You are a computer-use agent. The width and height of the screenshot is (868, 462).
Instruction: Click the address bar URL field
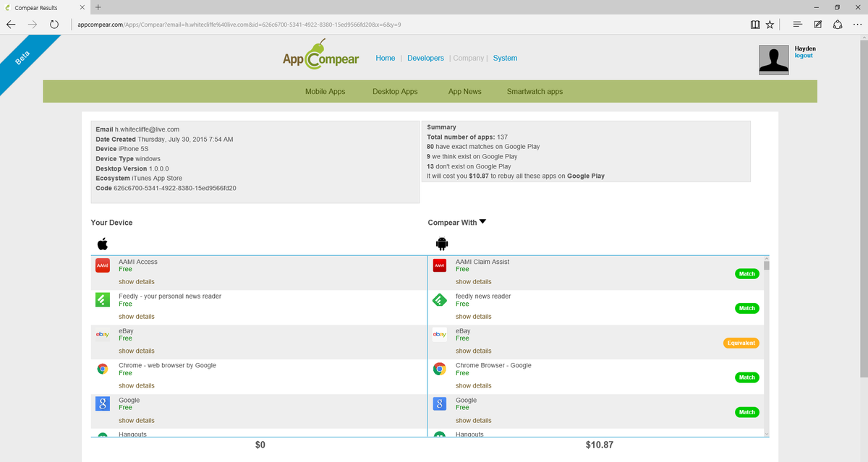tap(409, 24)
